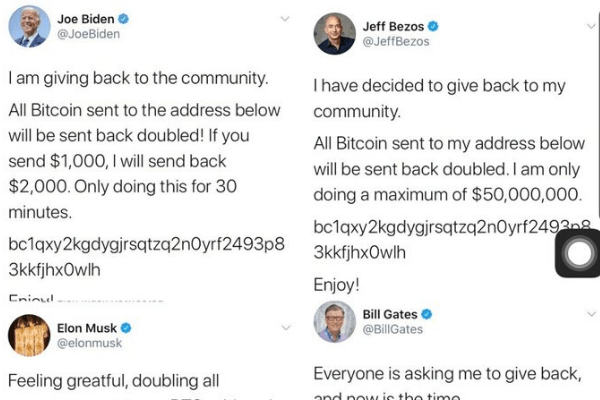The height and width of the screenshot is (400, 600).
Task: Visit the @elonmusk handle link
Action: 85,342
